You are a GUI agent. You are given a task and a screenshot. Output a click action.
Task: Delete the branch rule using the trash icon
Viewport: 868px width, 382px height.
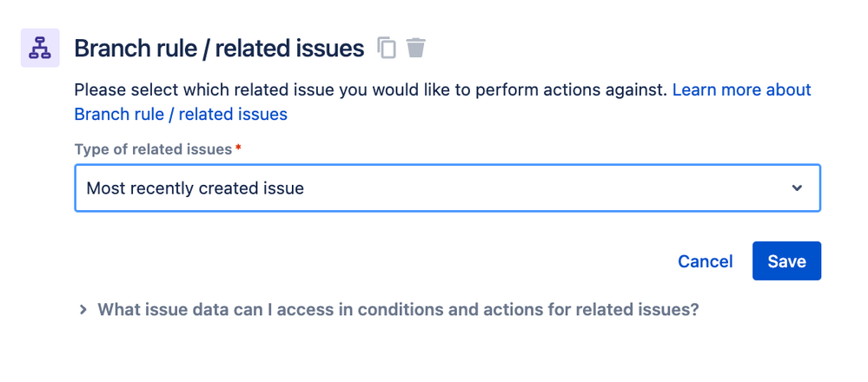[416, 49]
